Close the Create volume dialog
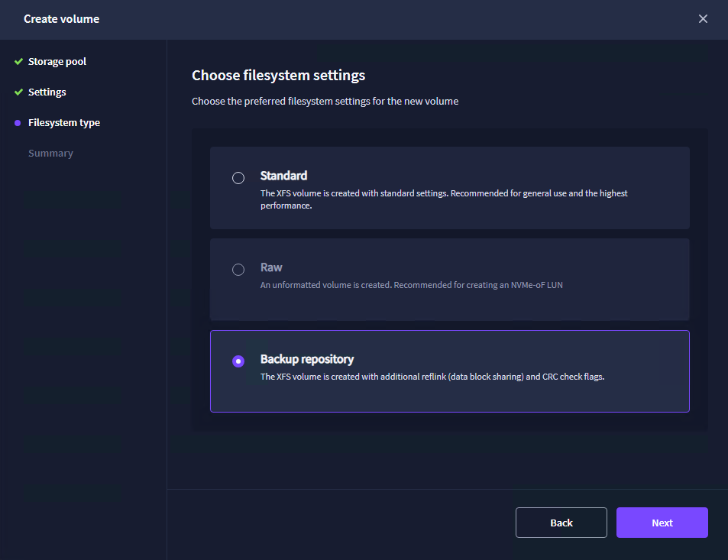The width and height of the screenshot is (728, 560). click(x=703, y=18)
